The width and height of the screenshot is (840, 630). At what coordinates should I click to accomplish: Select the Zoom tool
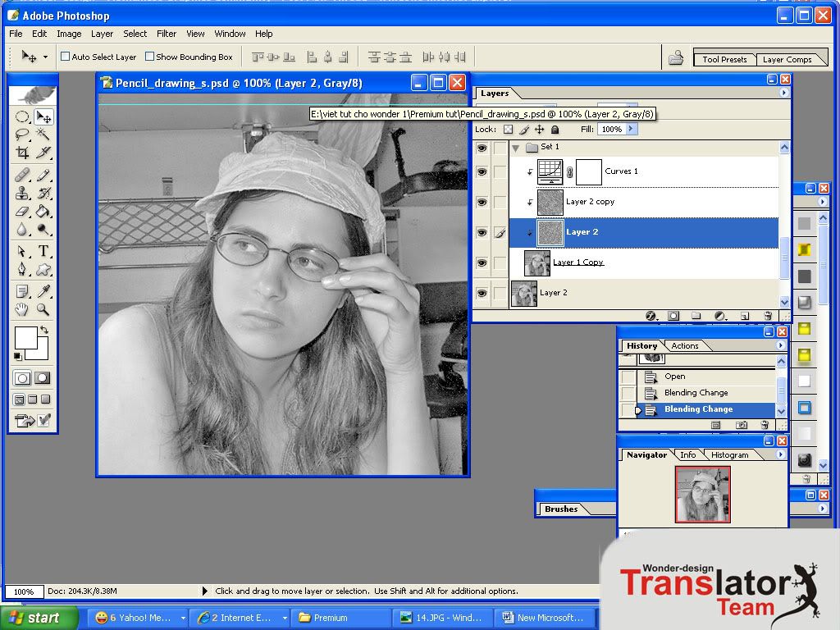tap(43, 309)
